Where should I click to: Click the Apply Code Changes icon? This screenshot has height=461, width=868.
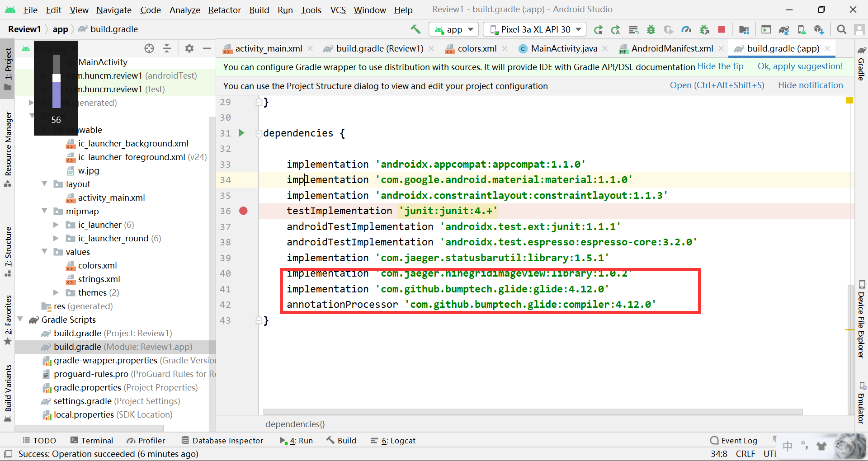tap(633, 30)
